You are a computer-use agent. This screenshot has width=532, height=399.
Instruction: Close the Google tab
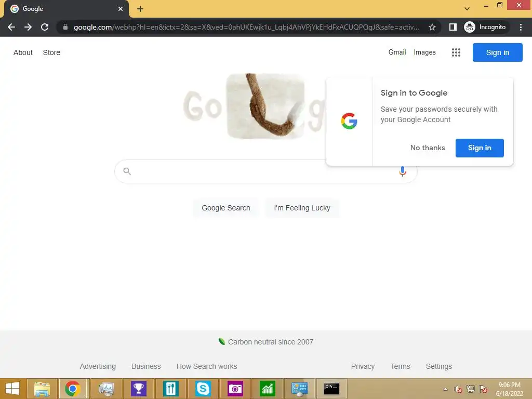coord(121,9)
